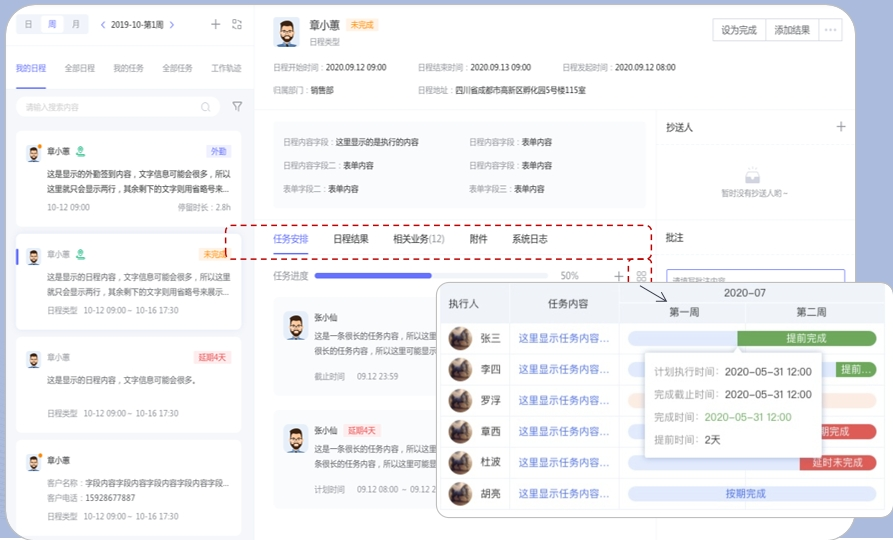Click the 请输入搜索内容 search field
The image size is (893, 540).
[110, 107]
